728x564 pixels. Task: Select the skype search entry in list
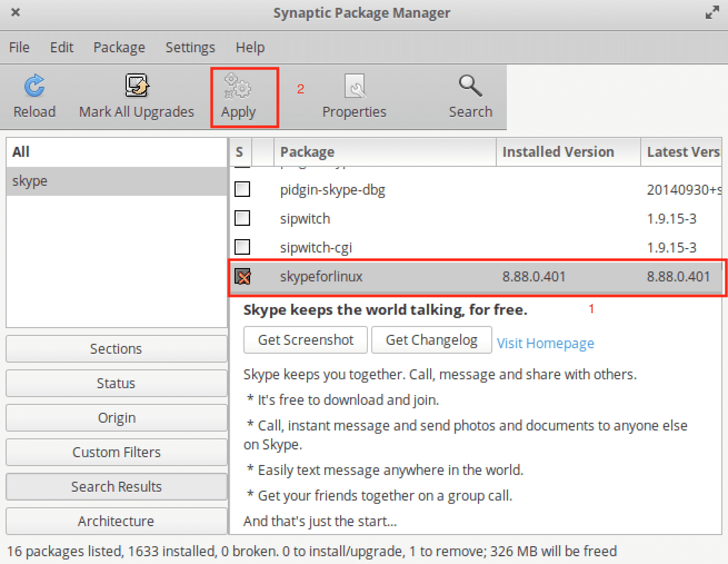click(30, 181)
